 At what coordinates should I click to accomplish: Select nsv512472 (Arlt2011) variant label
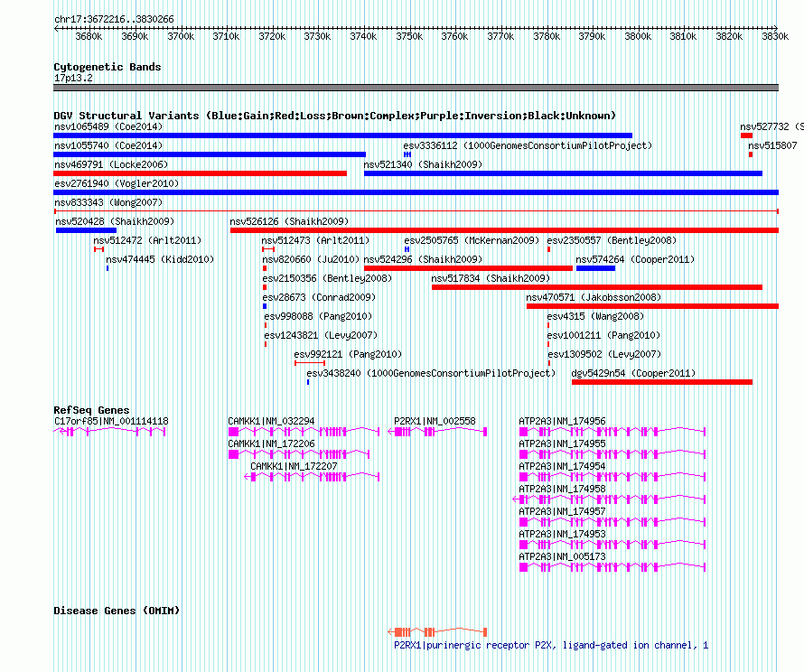click(x=147, y=240)
